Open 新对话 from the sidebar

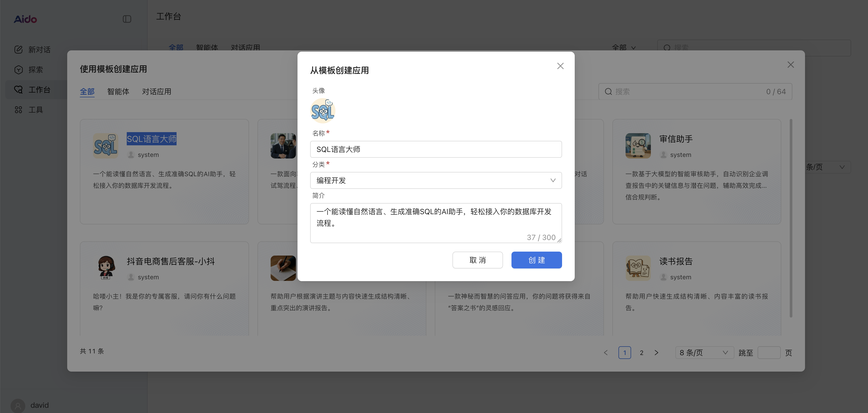pos(39,49)
